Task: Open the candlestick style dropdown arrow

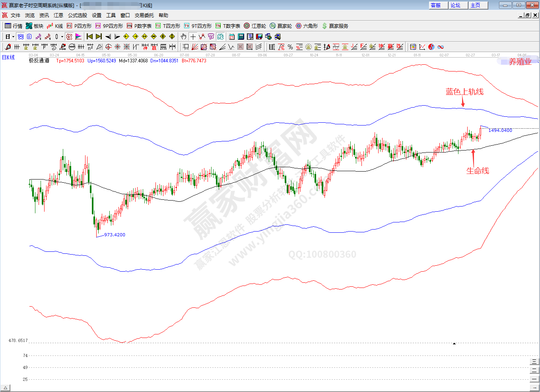Action: click(62, 37)
